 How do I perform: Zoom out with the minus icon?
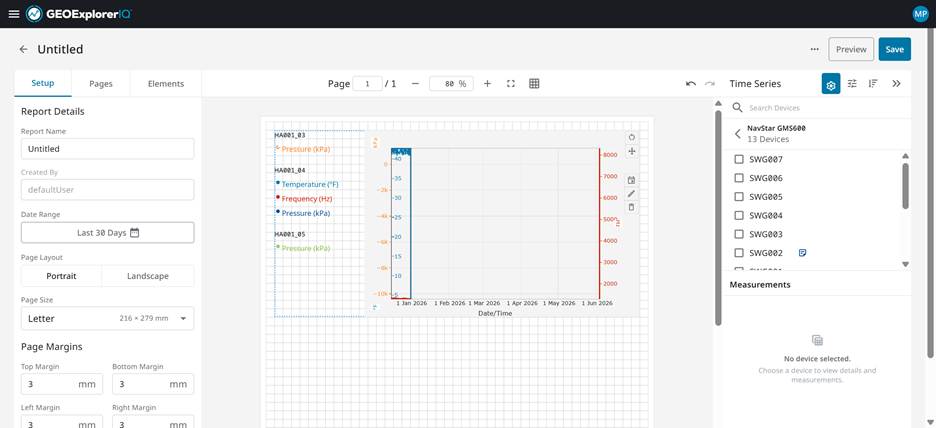(x=415, y=84)
